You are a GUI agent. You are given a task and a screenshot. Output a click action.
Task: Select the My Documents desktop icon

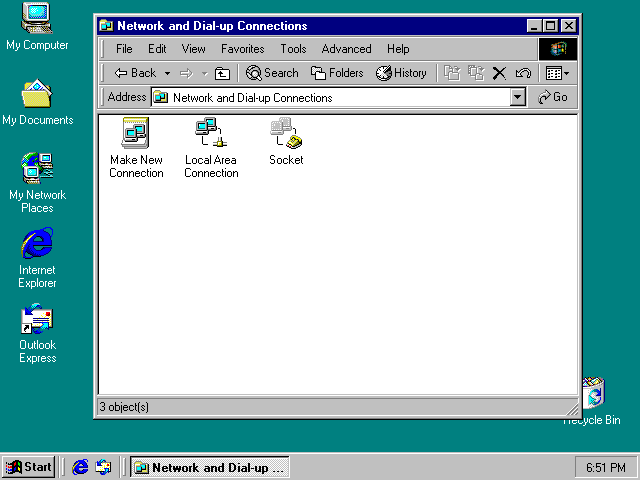click(x=38, y=102)
